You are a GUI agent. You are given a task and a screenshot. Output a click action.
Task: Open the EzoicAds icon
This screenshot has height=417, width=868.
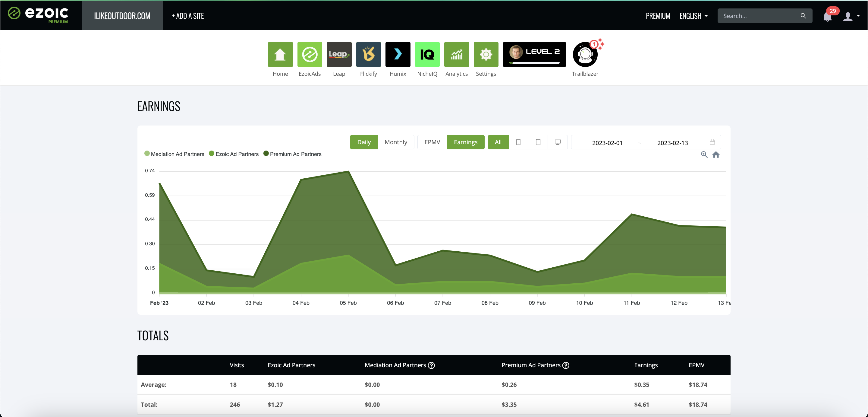[309, 54]
